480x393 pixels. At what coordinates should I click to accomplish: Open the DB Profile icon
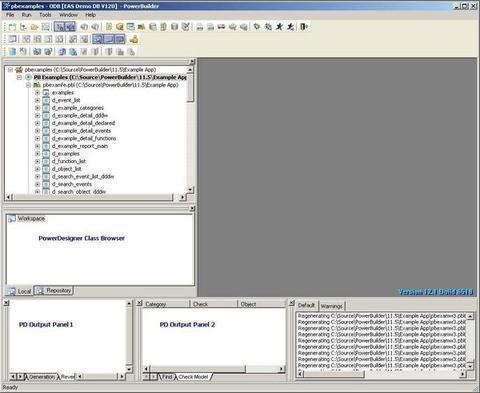click(x=152, y=27)
